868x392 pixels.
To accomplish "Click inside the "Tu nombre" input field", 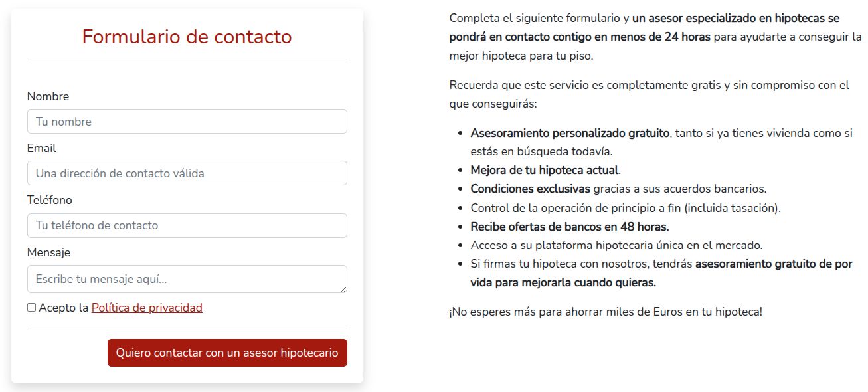I will coord(186,121).
